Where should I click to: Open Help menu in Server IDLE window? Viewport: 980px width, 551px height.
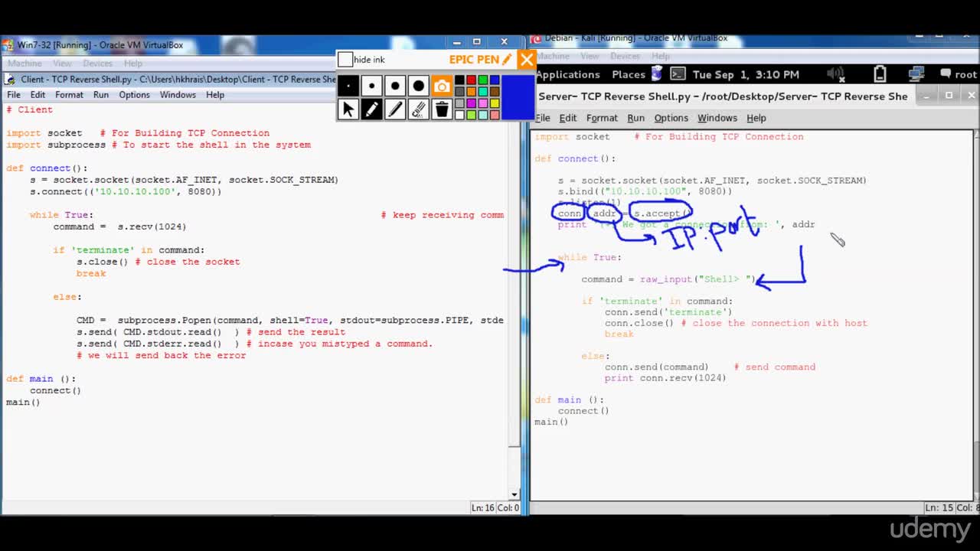click(x=756, y=118)
